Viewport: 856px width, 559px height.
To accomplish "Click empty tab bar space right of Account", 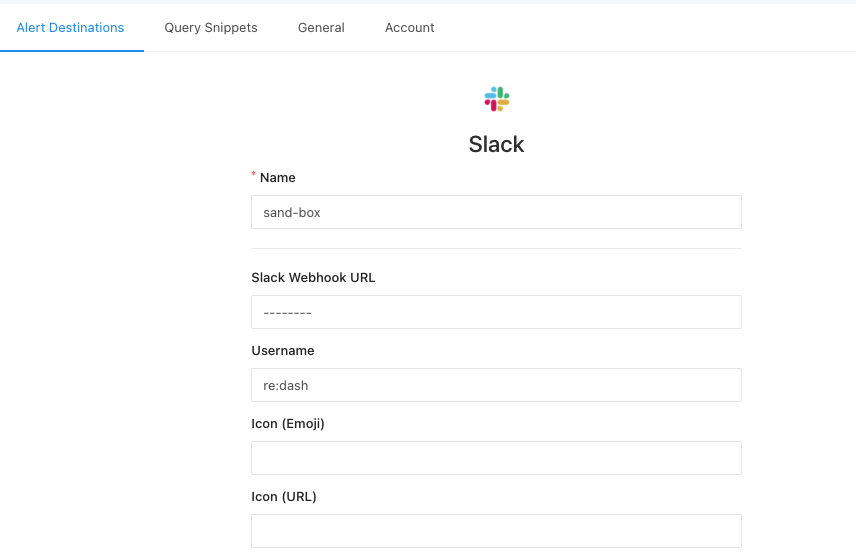I will [644, 28].
